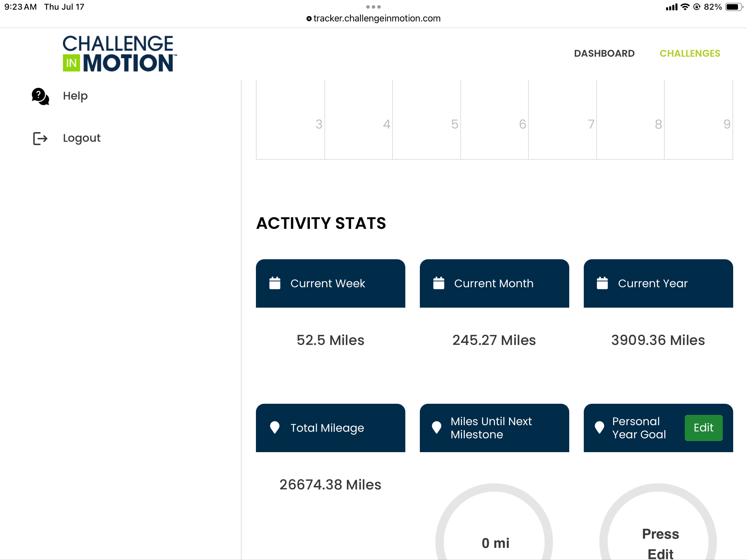The image size is (747, 560).
Task: Click the Challenge in Motion logo
Action: pos(119,54)
